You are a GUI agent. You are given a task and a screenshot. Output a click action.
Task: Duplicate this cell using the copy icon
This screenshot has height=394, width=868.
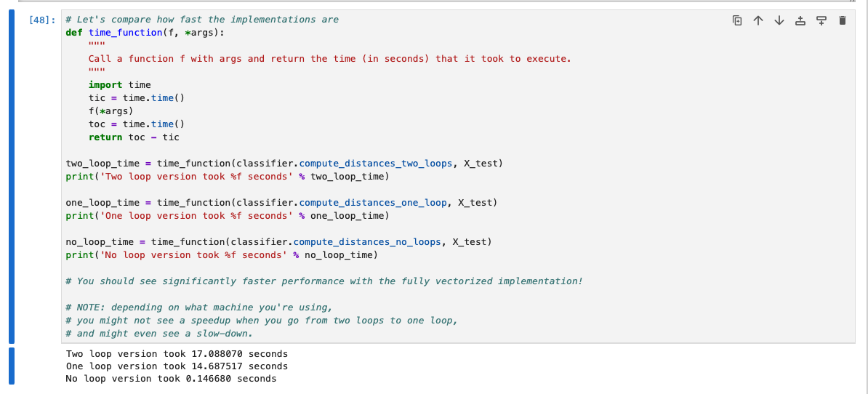pos(737,20)
